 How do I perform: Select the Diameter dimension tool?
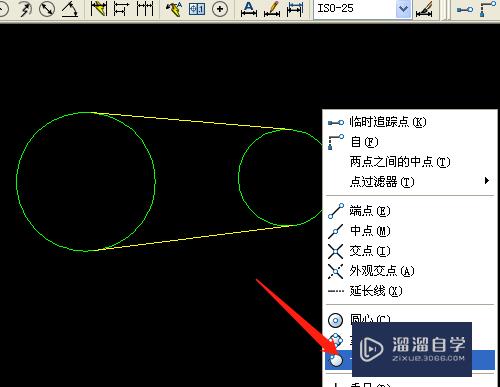tap(47, 9)
